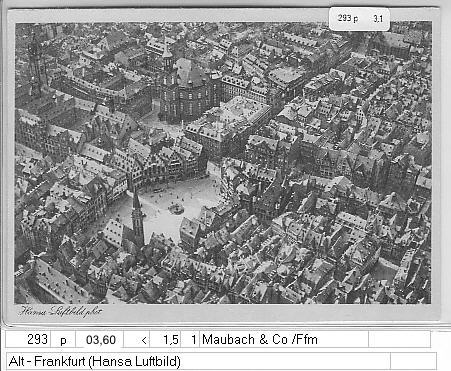Click the empty cell beside the title field
Screen dimensions: 451x371
tap(413, 361)
